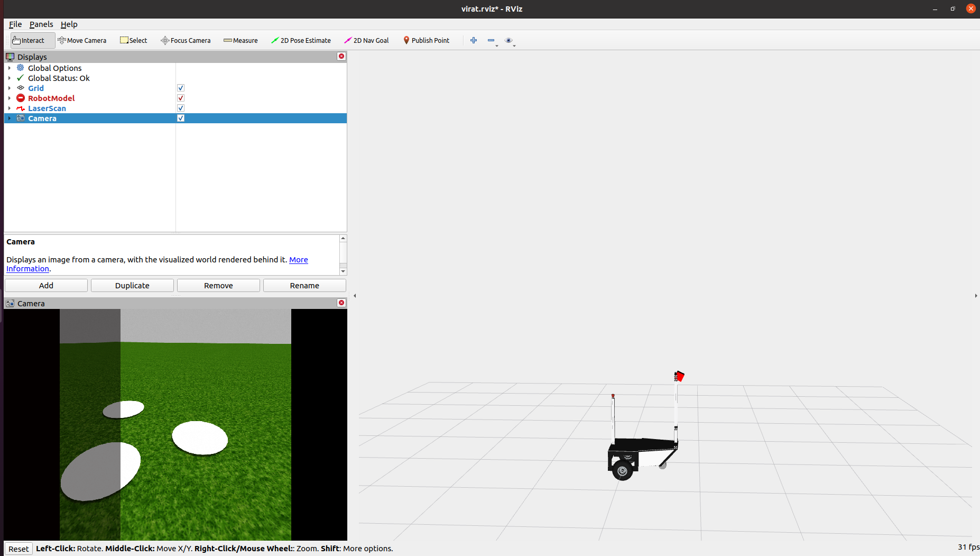Click the Add display button
Screen dimensions: 980x556
pos(46,285)
